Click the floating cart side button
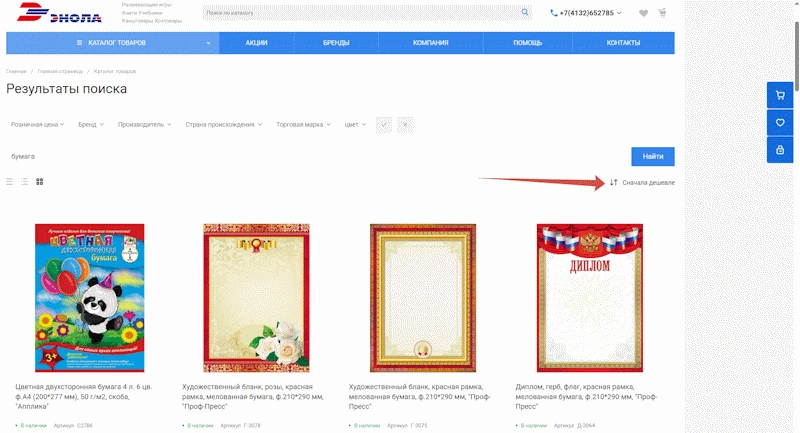 (780, 95)
